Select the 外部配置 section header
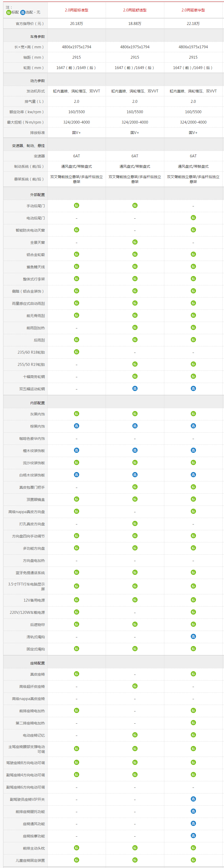This screenshot has width=224, height=868. [37, 195]
